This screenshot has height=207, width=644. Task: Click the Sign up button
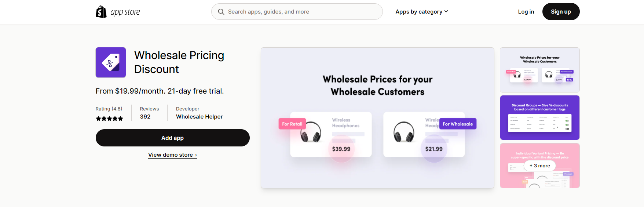tap(561, 12)
